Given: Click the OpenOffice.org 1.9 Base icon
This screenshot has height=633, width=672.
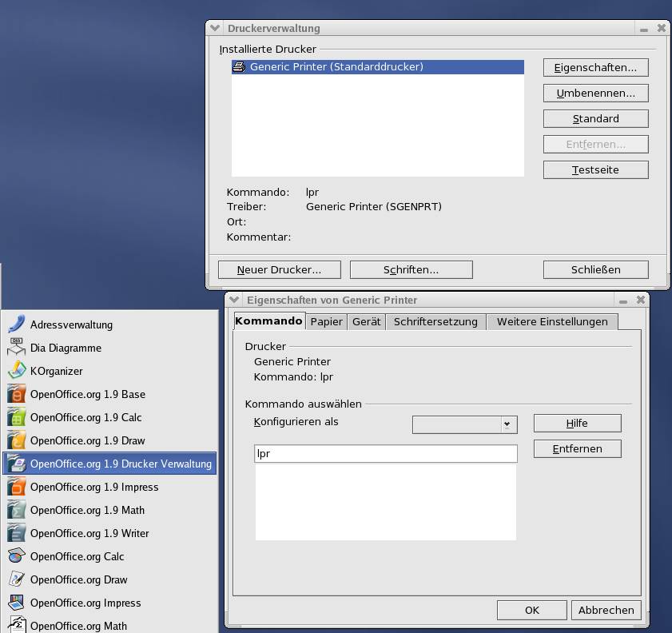Looking at the screenshot, I should click(x=16, y=394).
